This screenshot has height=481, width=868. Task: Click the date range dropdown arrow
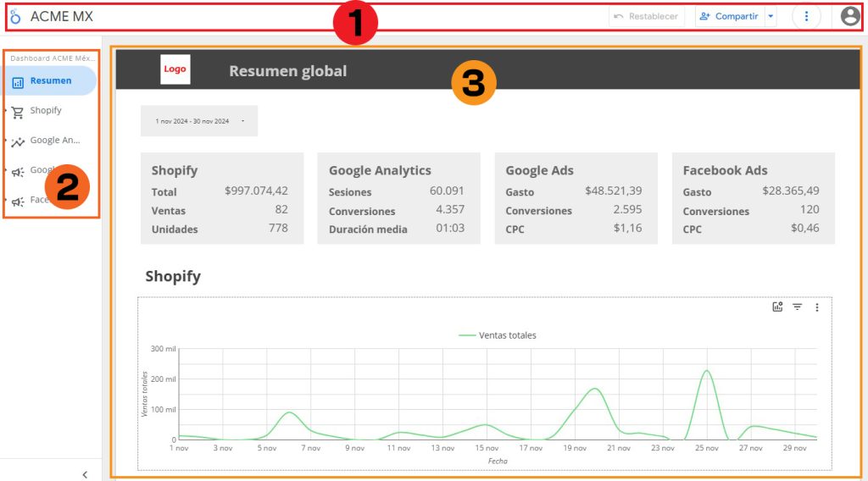242,121
